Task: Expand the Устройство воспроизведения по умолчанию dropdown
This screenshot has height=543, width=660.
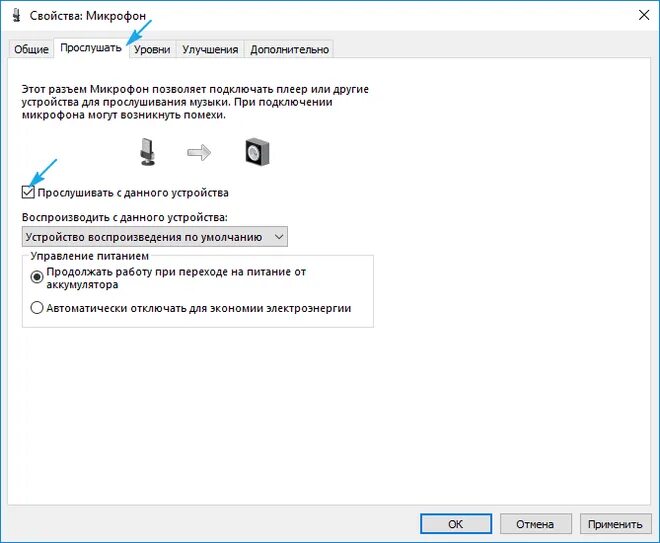Action: coord(154,237)
